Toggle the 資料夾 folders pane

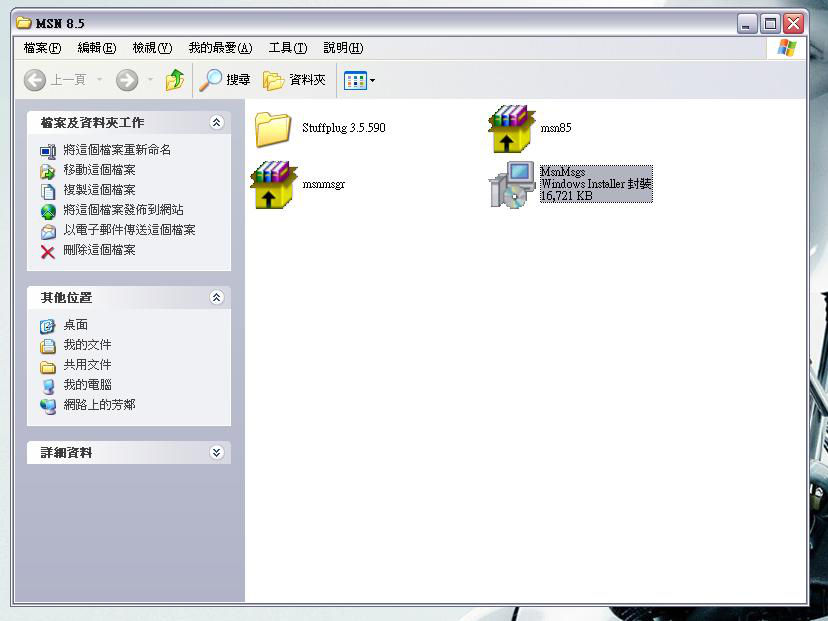click(294, 80)
